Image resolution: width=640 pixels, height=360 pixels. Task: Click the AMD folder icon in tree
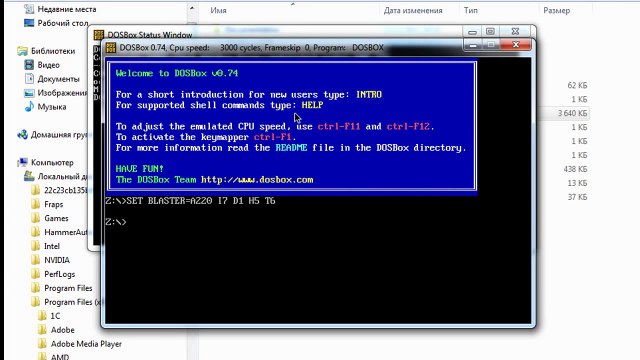42,356
